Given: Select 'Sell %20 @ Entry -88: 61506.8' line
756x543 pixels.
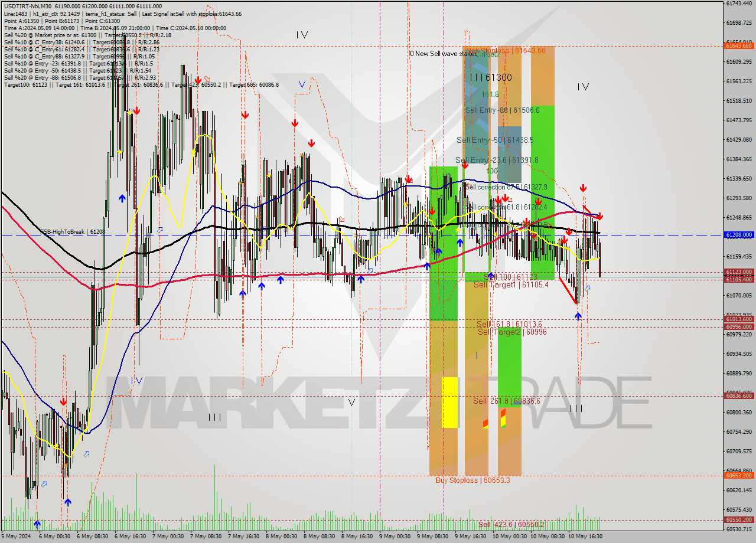Looking at the screenshot, I should click(x=80, y=77).
